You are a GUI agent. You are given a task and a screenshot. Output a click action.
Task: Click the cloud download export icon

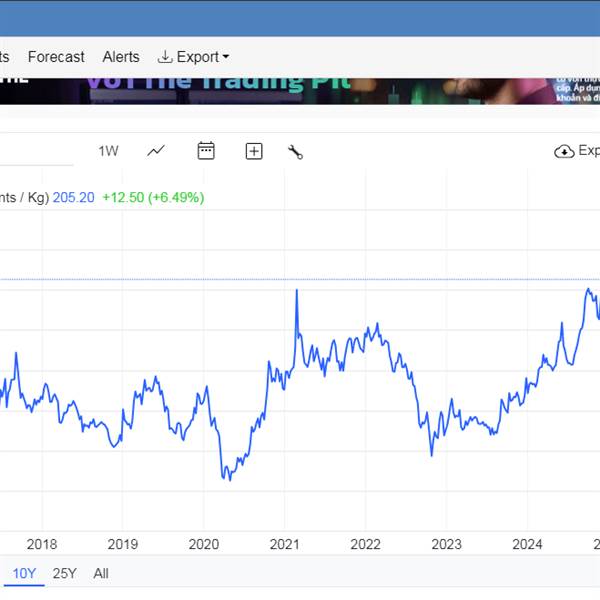click(x=564, y=151)
